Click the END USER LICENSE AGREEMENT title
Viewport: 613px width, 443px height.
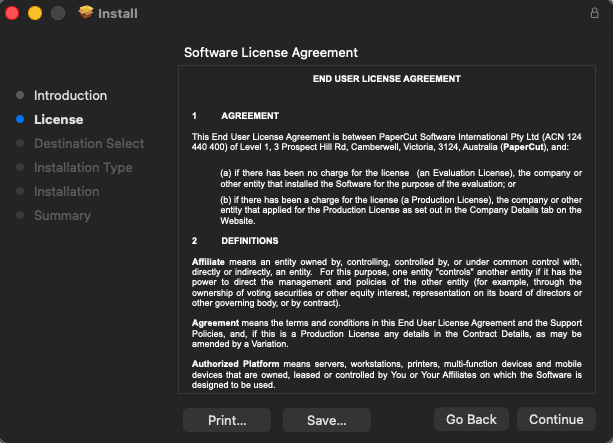pyautogui.click(x=386, y=78)
